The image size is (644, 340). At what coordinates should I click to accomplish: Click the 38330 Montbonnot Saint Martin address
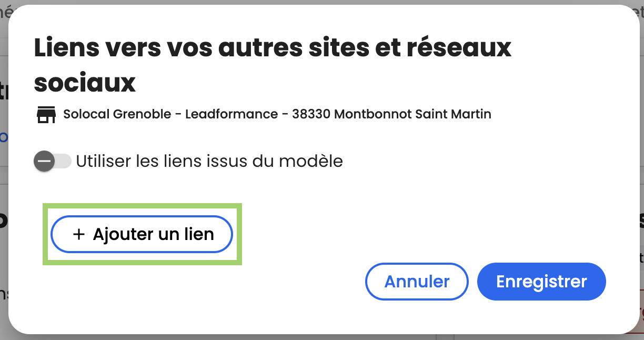pos(391,114)
